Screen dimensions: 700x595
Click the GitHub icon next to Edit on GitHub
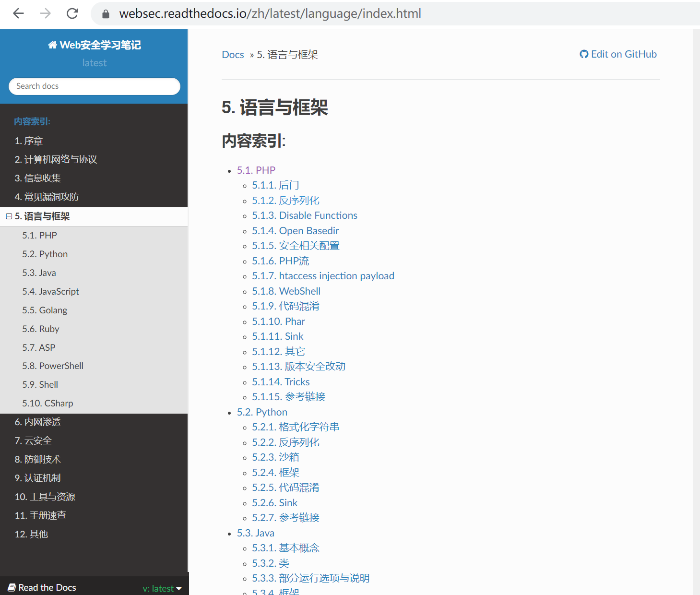pyautogui.click(x=584, y=54)
